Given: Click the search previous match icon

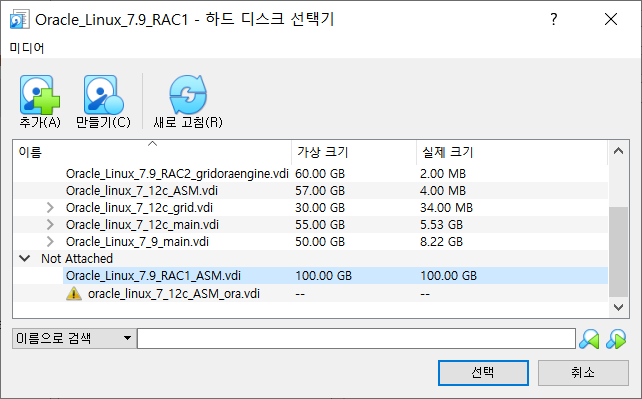Looking at the screenshot, I should 589,339.
